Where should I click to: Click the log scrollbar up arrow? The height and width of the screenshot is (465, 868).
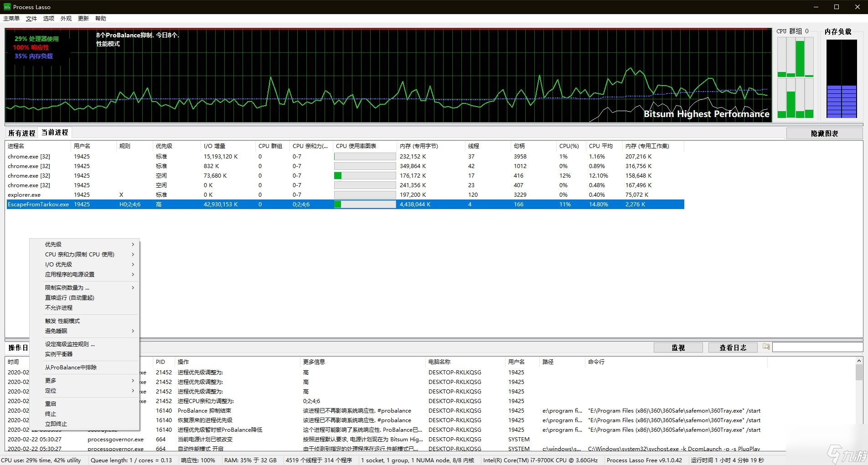tap(859, 361)
